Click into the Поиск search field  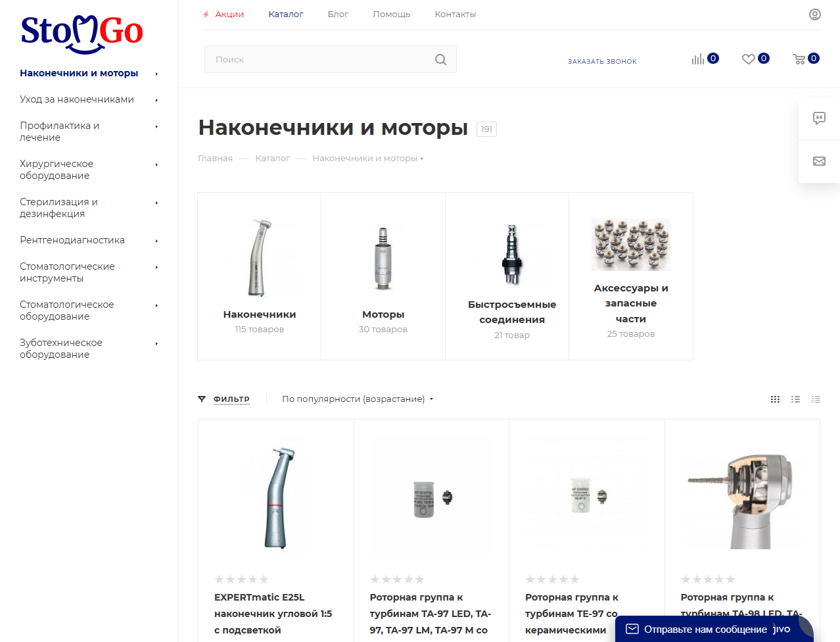pos(319,60)
